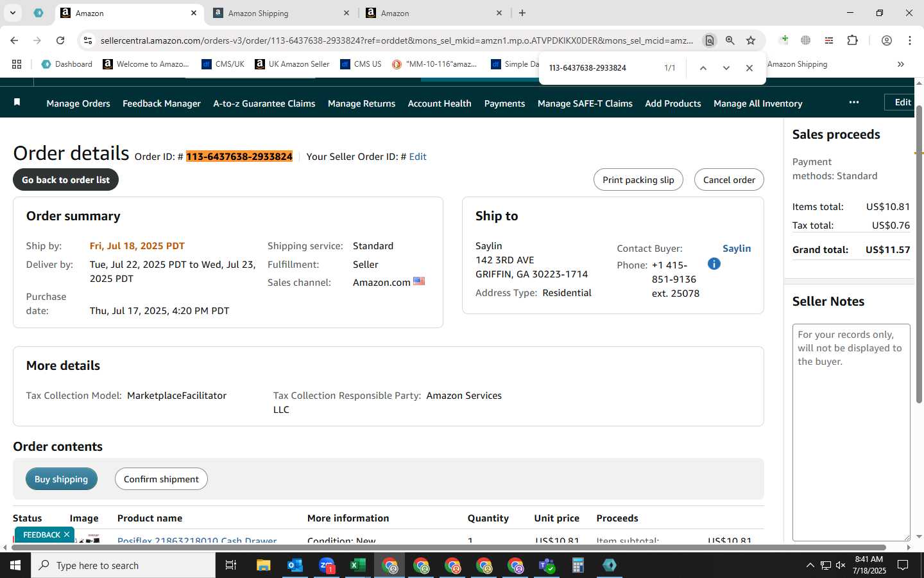This screenshot has height=578, width=924.
Task: Click the vertical page scrollbar
Action: tap(919, 254)
